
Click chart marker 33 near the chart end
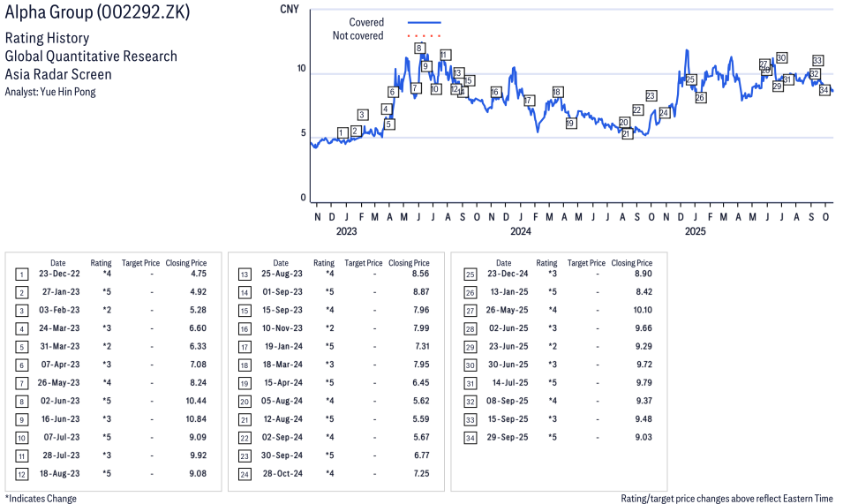pos(817,61)
